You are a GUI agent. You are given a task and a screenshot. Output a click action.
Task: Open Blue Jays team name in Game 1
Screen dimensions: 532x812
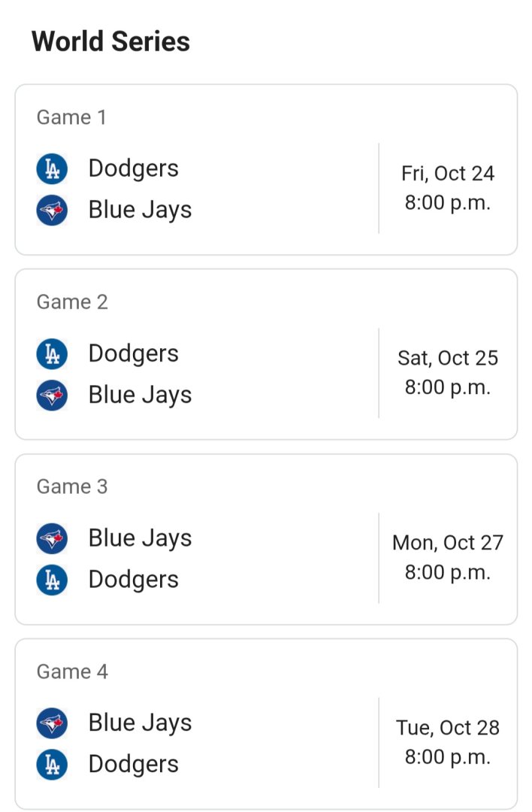pyautogui.click(x=140, y=210)
